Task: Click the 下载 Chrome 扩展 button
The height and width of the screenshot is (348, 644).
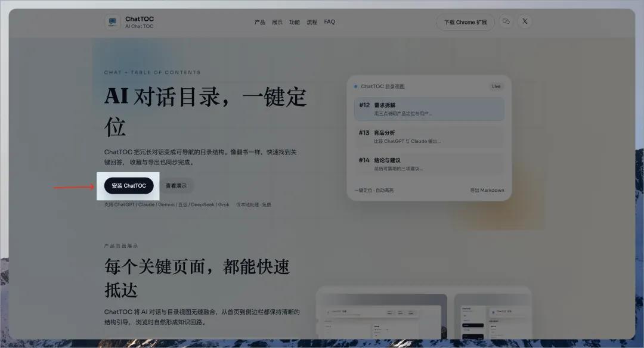Action: click(465, 22)
